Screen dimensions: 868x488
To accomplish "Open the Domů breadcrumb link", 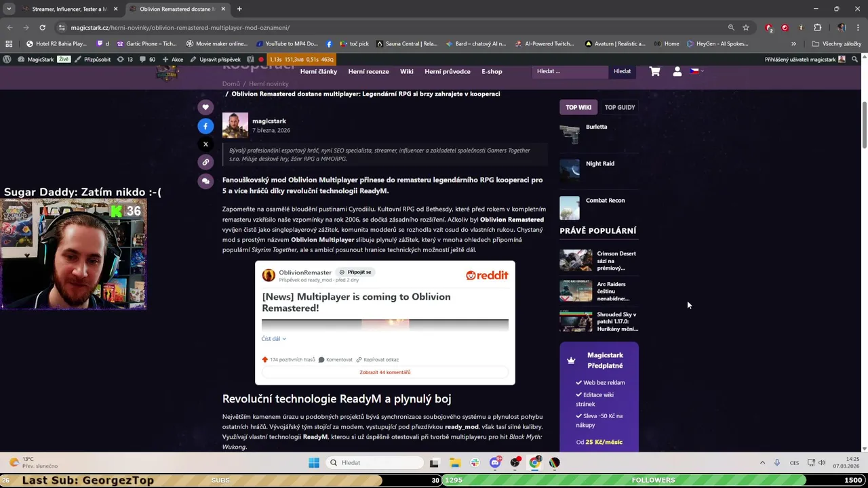I will click(x=231, y=84).
